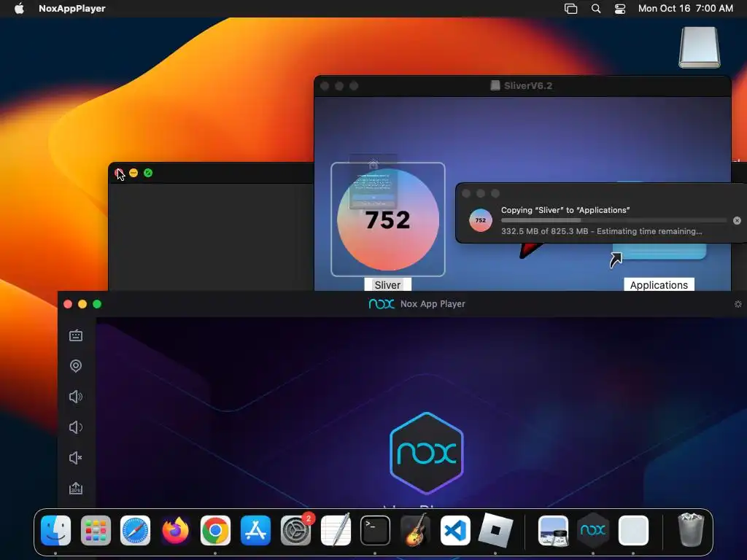Open Spotlight search in menu bar

coord(595,8)
